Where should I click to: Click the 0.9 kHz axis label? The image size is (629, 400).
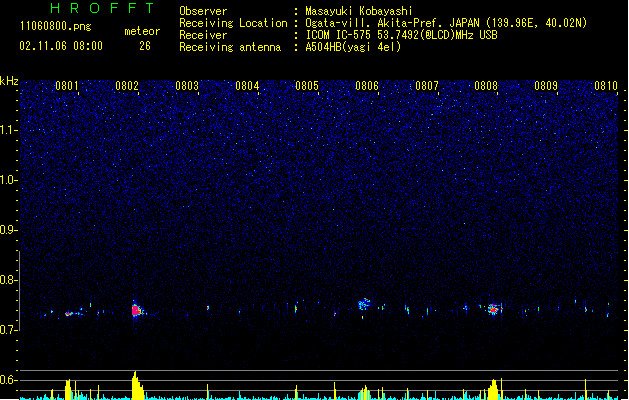pyautogui.click(x=9, y=230)
